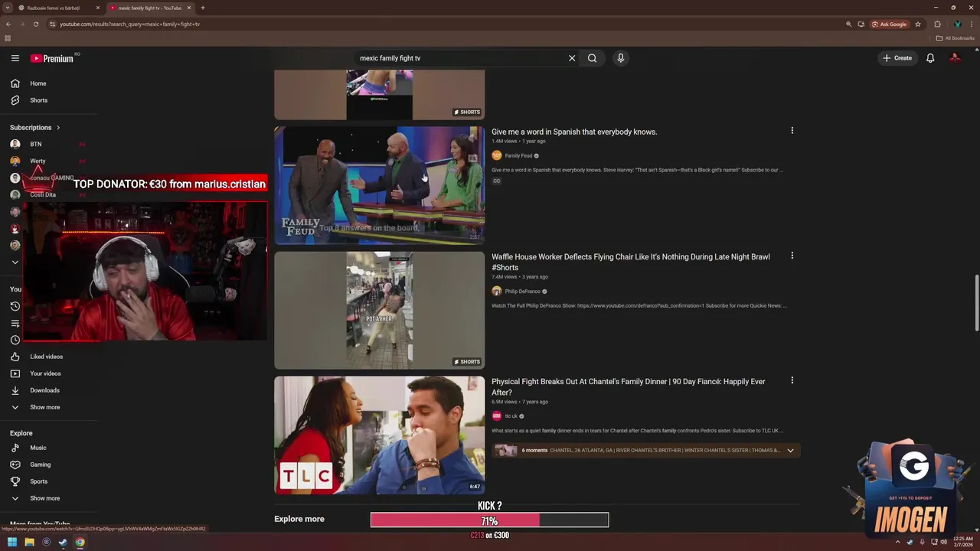Image resolution: width=980 pixels, height=551 pixels.
Task: Play the TLC Chantel family dinner thumbnail
Action: pyautogui.click(x=380, y=435)
